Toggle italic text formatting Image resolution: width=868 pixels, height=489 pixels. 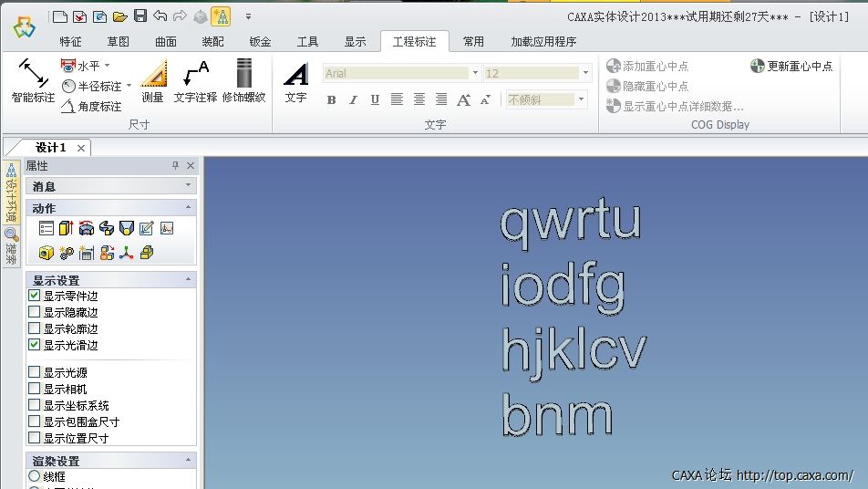[353, 100]
